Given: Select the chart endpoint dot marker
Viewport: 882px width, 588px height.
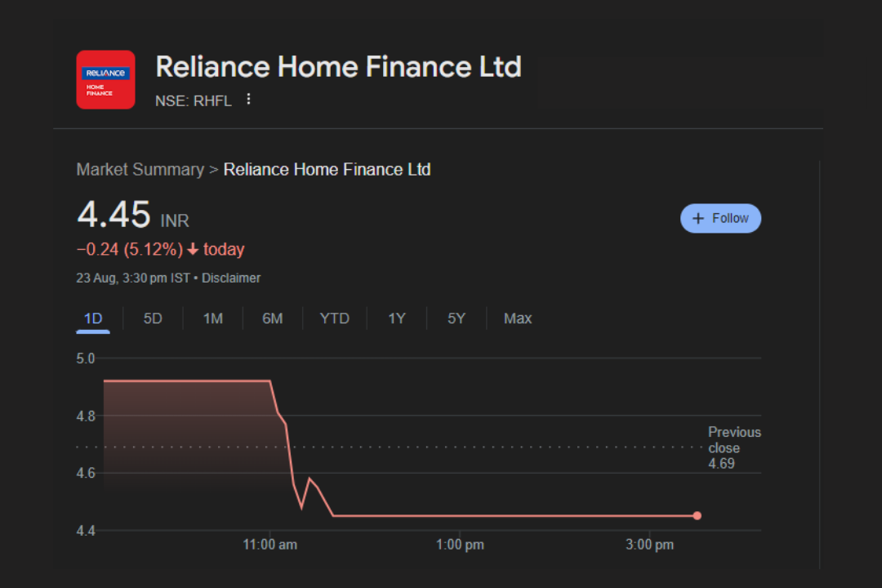Looking at the screenshot, I should click(697, 515).
